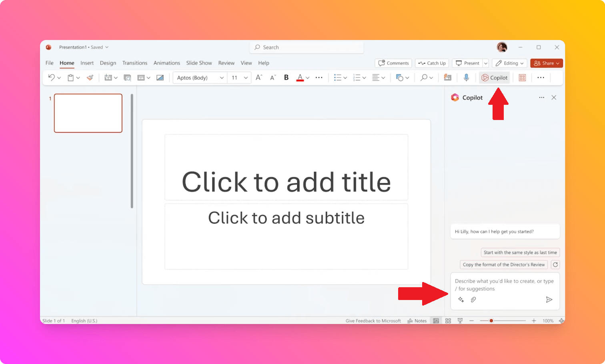Toggle bold formatting
The width and height of the screenshot is (605, 364).
tap(286, 77)
